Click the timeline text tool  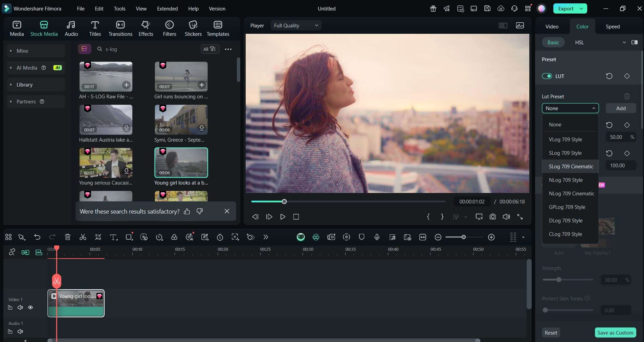tap(114, 237)
